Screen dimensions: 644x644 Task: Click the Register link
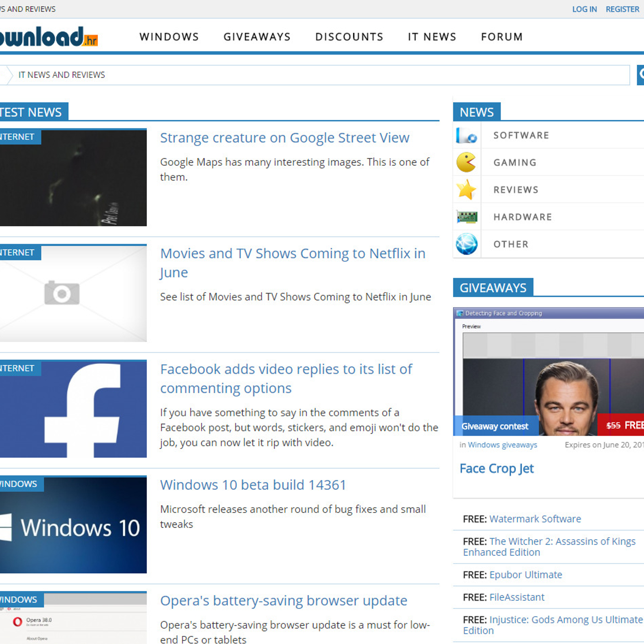coord(622,9)
